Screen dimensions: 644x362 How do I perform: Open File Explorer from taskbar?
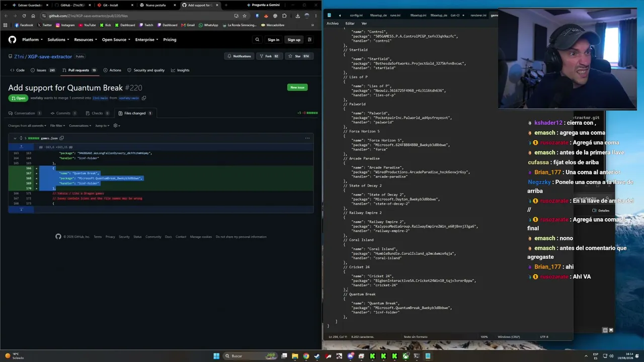point(295,356)
